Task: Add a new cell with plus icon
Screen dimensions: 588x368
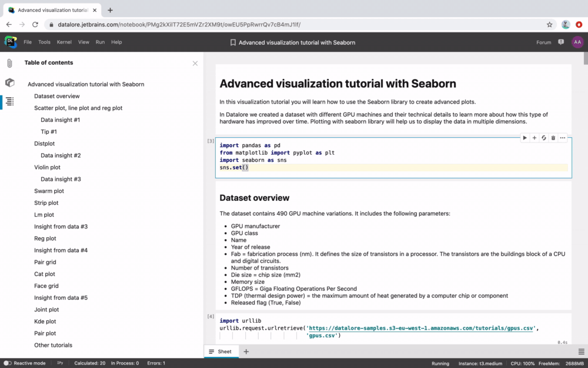Action: coord(534,138)
